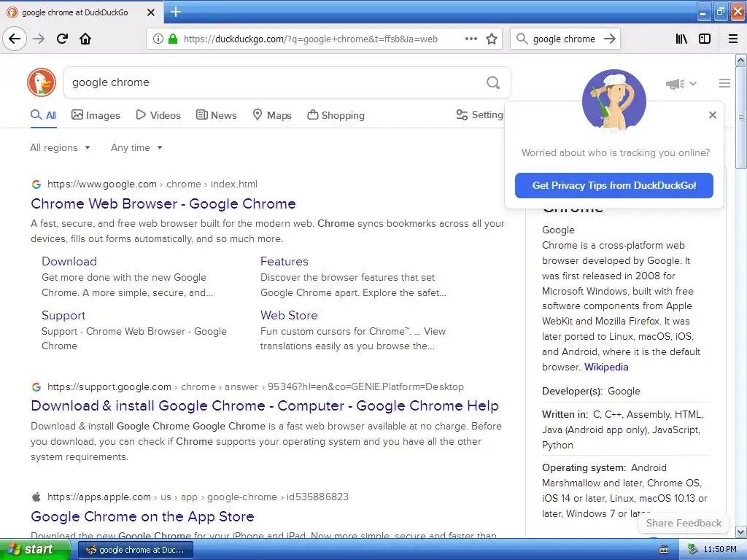Click the browser Forward arrow button
The image size is (747, 560).
[39, 39]
